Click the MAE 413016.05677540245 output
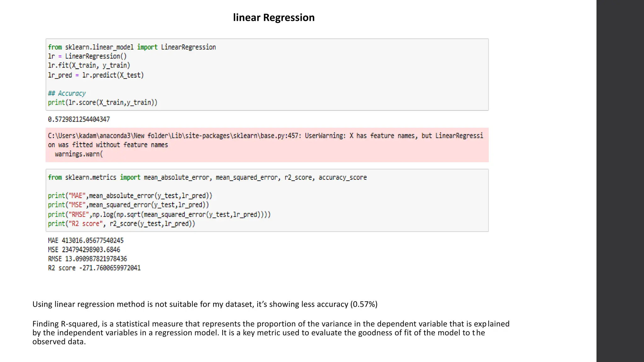Image resolution: width=644 pixels, height=362 pixels. coord(86,240)
